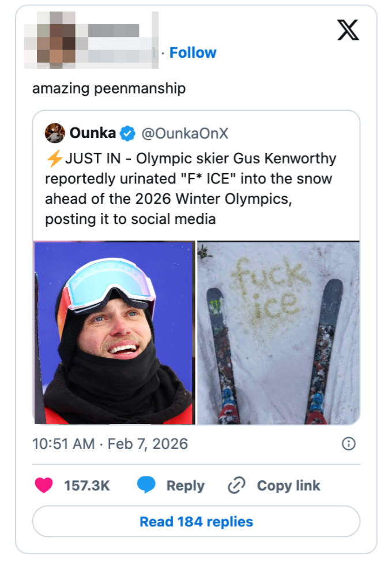Screen dimensions: 392x561
Task: Click the 157.3K likes count
Action: [x=86, y=486]
